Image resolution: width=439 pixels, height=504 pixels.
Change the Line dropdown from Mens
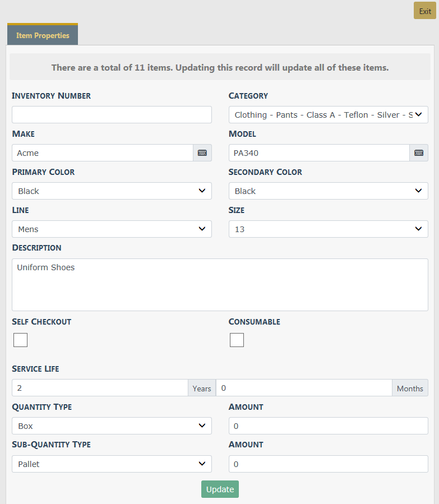112,229
